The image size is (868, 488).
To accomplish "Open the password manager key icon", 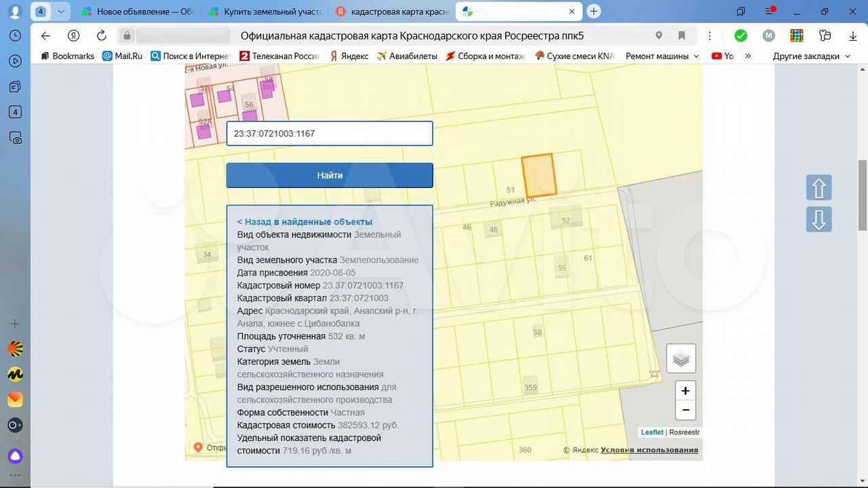I will 825,36.
